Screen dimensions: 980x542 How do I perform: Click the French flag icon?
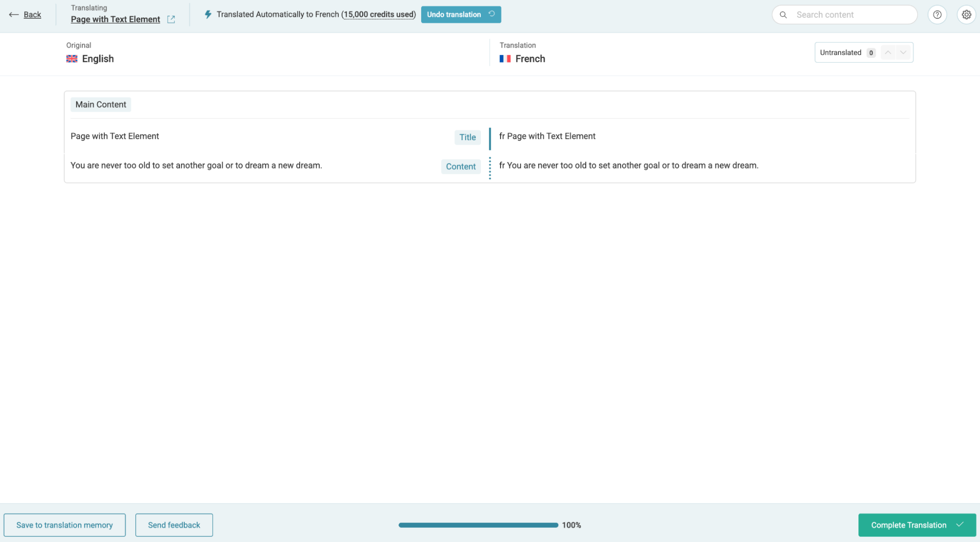pyautogui.click(x=505, y=59)
